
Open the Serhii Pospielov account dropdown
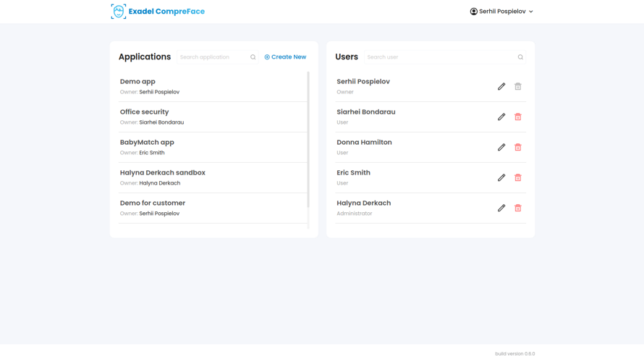pos(501,12)
